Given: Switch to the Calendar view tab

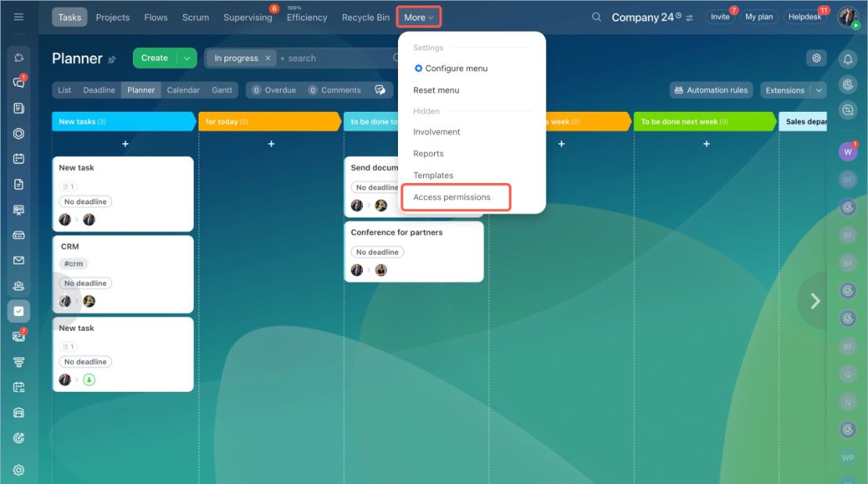Looking at the screenshot, I should pyautogui.click(x=183, y=90).
